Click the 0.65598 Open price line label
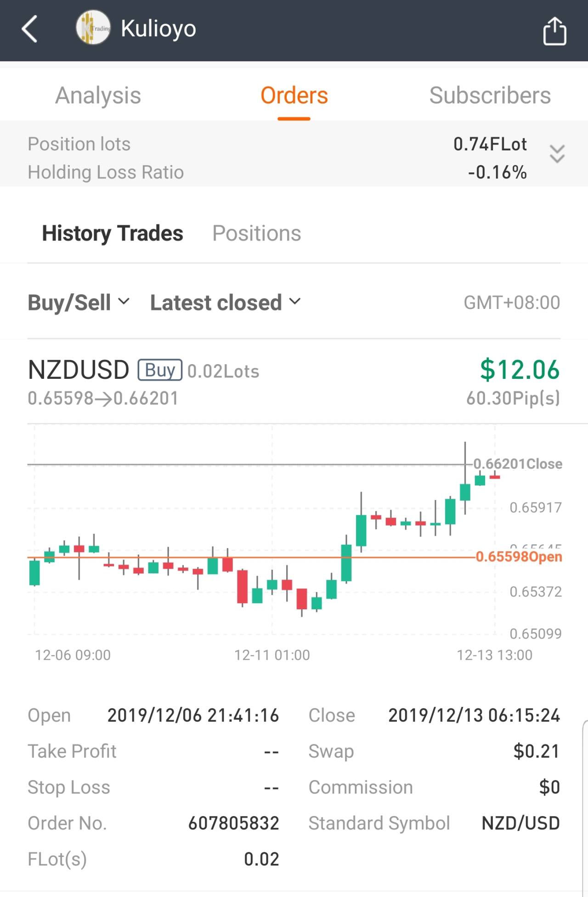 [519, 557]
